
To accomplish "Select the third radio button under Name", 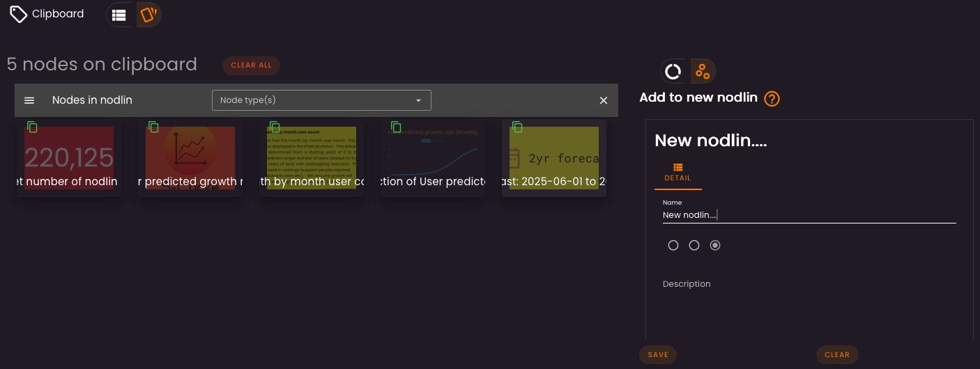I will pyautogui.click(x=715, y=245).
